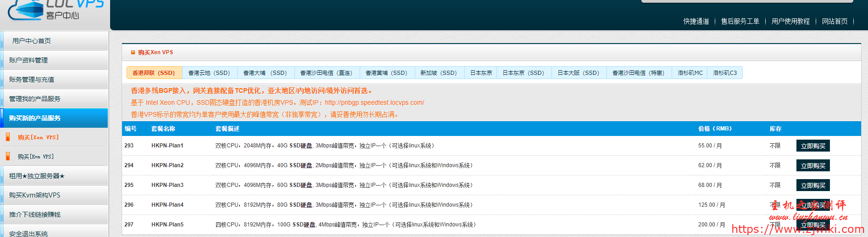Image resolution: width=868 pixels, height=237 pixels.
Task: Select 租用★独立服务器★ in sidebar
Action: 37,176
